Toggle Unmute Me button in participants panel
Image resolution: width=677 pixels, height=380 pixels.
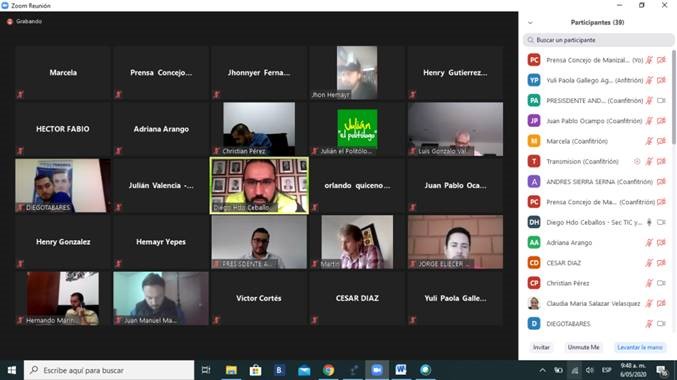pos(583,347)
